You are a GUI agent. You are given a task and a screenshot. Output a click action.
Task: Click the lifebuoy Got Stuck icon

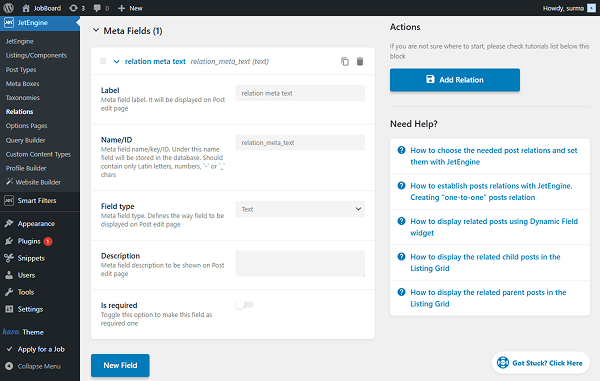click(x=503, y=362)
